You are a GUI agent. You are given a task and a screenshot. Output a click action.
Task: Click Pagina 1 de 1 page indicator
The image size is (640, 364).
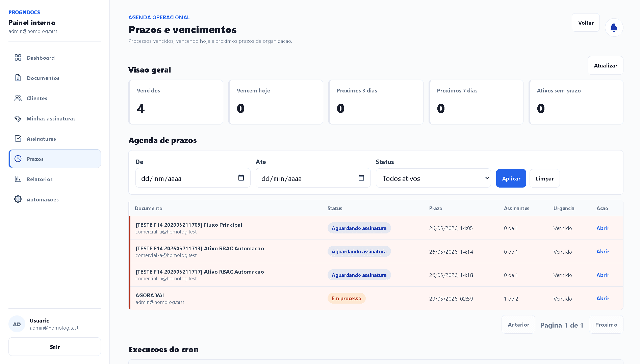click(562, 325)
